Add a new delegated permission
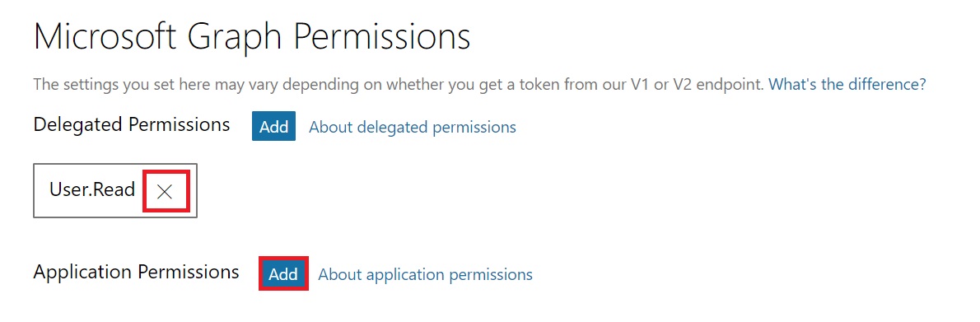Screen dimensions: 980x322 pyautogui.click(x=273, y=126)
